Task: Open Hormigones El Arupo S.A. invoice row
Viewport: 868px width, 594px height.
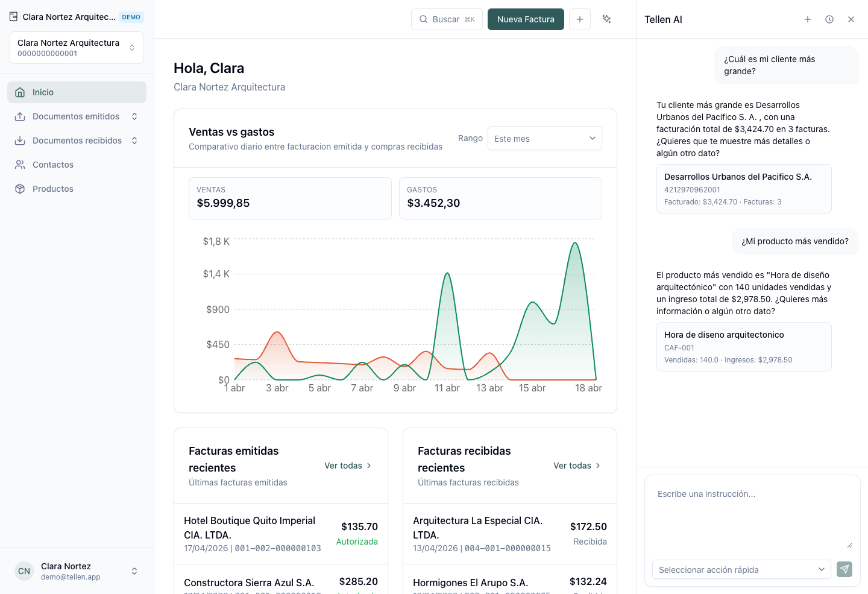Action: (510, 580)
